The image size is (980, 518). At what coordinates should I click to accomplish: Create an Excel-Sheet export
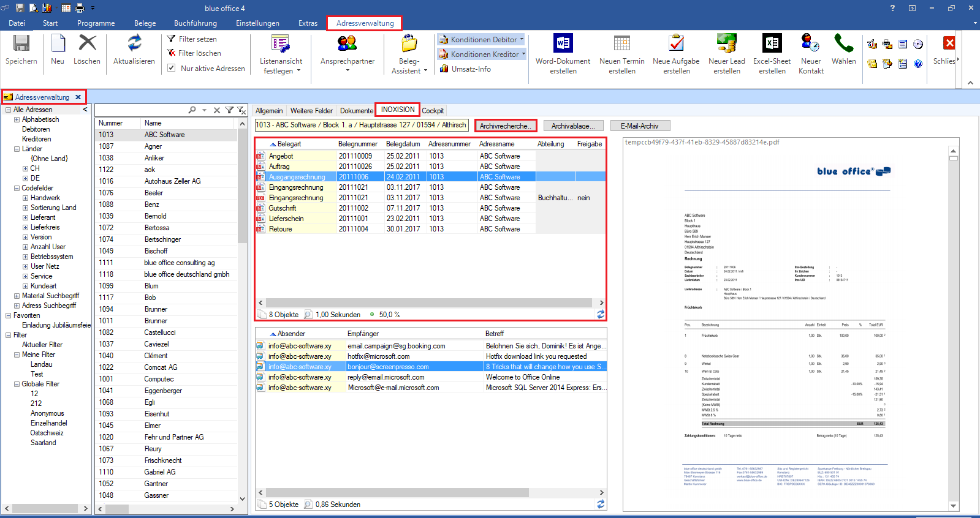tap(772, 54)
